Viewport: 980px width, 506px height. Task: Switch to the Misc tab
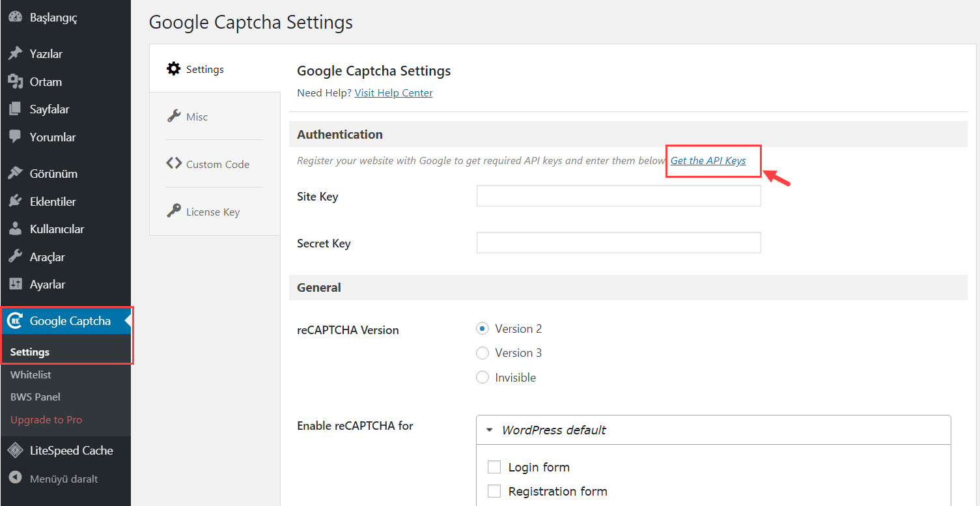coord(215,117)
